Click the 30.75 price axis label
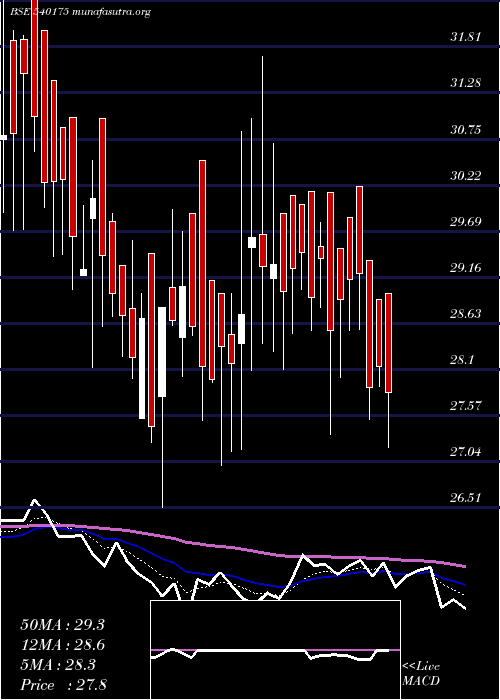Viewport: 500px width, 700px height. tap(466, 129)
